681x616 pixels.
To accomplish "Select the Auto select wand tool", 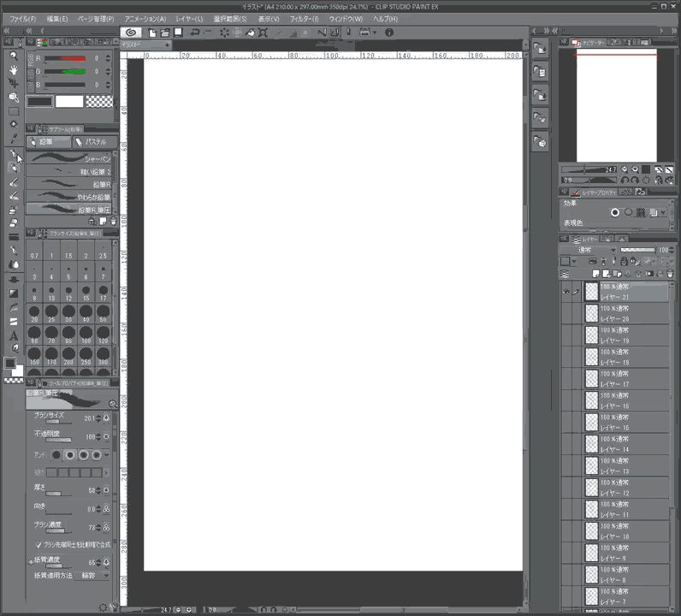I will 14,125.
